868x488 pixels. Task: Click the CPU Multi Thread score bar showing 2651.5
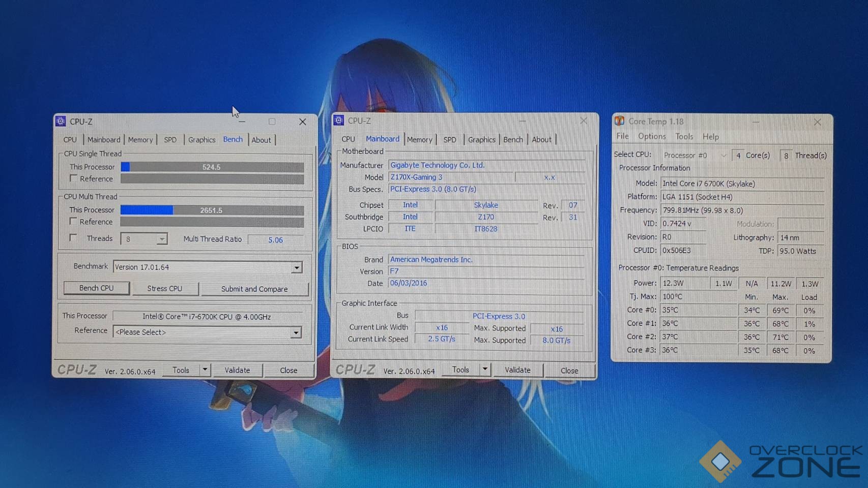[212, 210]
